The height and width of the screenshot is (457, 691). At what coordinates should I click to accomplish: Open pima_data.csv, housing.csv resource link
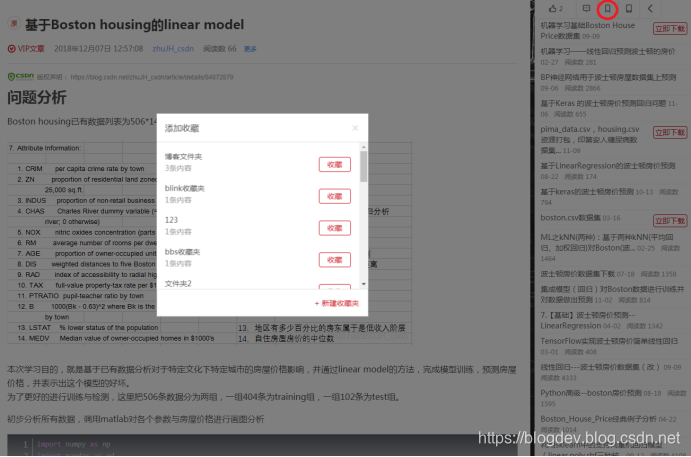590,140
